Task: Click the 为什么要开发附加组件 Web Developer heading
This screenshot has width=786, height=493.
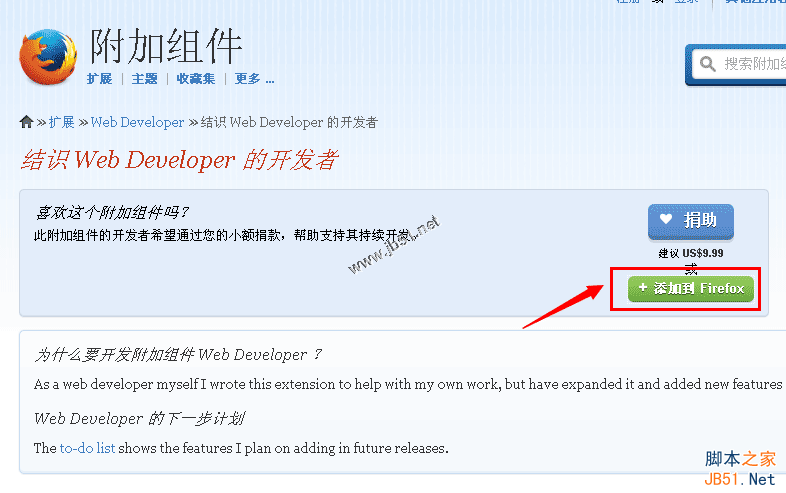Action: 178,355
